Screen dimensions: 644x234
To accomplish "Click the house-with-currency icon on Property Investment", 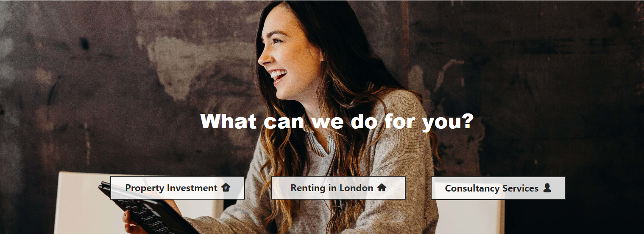I will pyautogui.click(x=226, y=188).
